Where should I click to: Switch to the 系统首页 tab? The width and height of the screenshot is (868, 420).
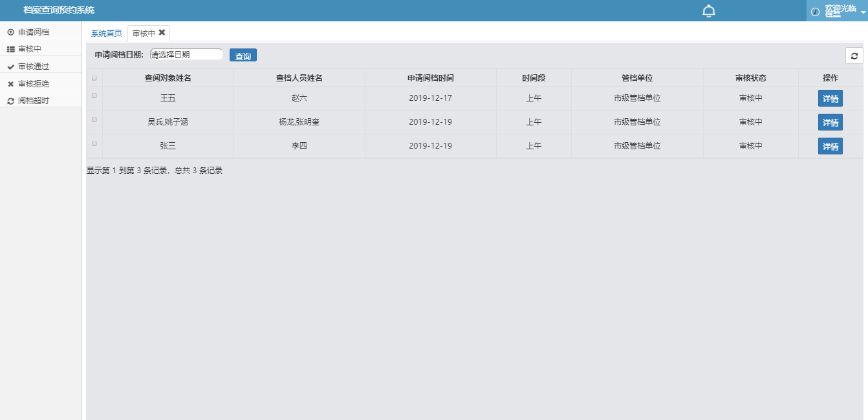tap(106, 33)
